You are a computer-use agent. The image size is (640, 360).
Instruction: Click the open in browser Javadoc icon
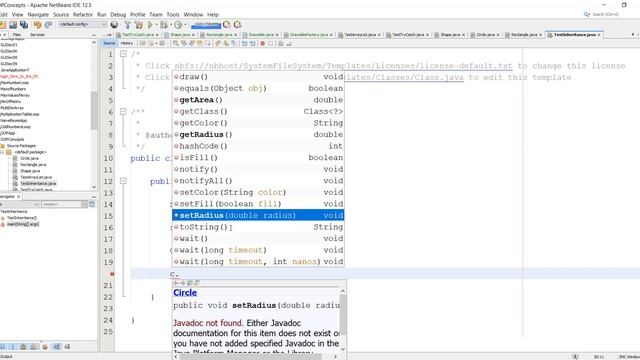point(190,283)
